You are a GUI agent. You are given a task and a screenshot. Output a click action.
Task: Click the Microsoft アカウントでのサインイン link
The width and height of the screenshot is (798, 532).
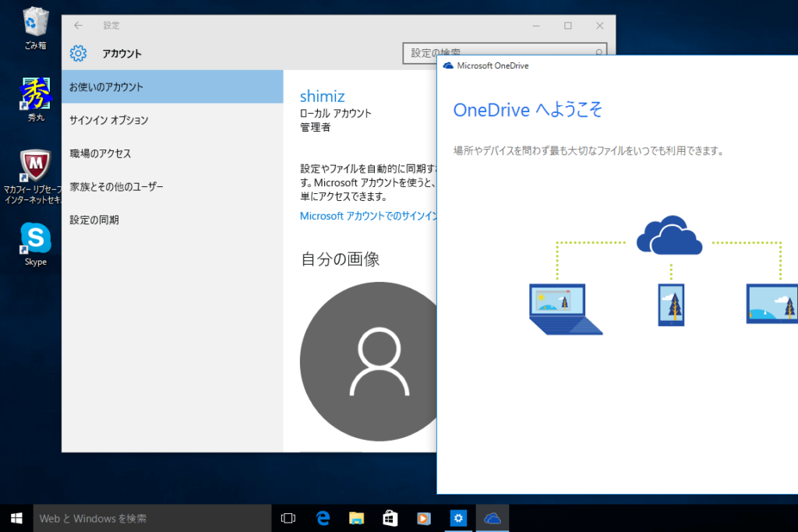[368, 216]
